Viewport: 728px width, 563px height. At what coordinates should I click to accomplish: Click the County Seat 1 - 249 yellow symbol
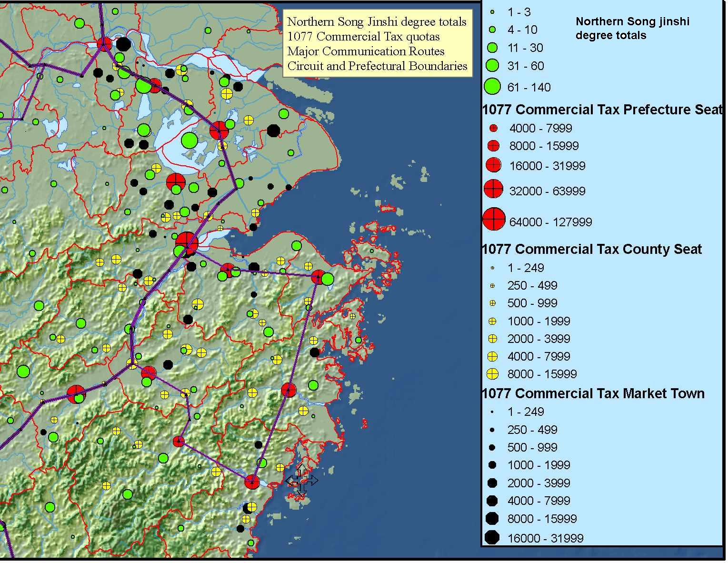coord(492,268)
